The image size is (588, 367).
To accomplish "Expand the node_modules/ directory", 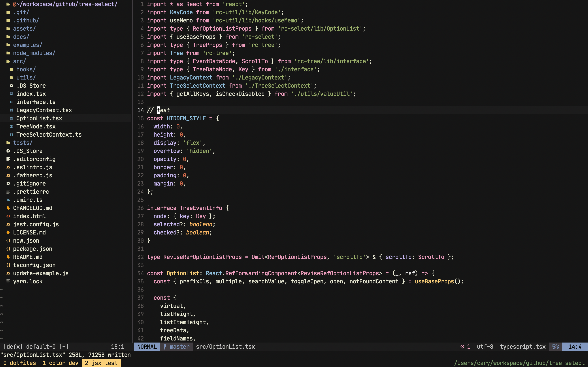I will coord(34,53).
